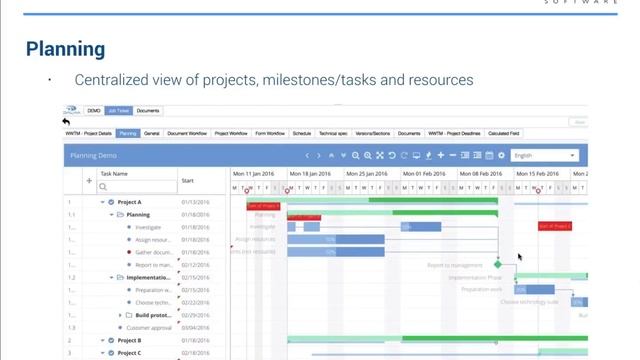Open the Document Workflow tab

coord(187,133)
